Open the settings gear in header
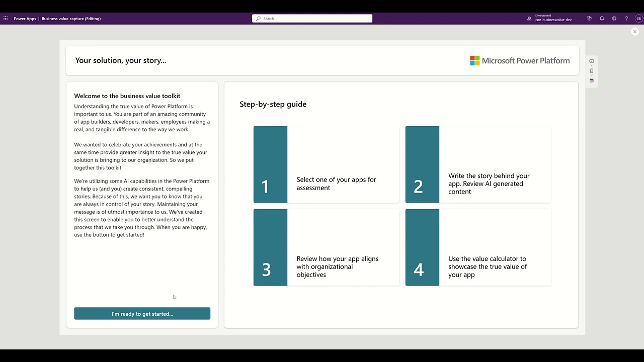Screen dimensions: 644x362 614,19
